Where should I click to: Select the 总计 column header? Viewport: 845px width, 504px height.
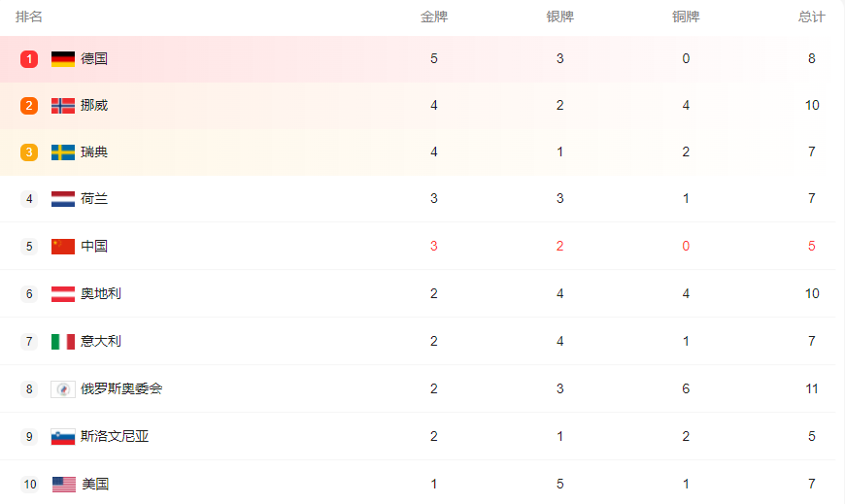(x=812, y=17)
